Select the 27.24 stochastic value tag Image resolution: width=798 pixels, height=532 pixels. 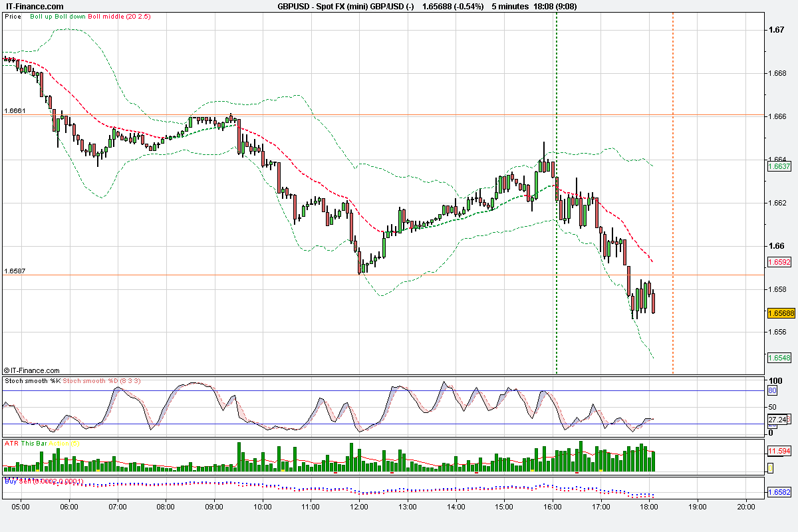(777, 420)
